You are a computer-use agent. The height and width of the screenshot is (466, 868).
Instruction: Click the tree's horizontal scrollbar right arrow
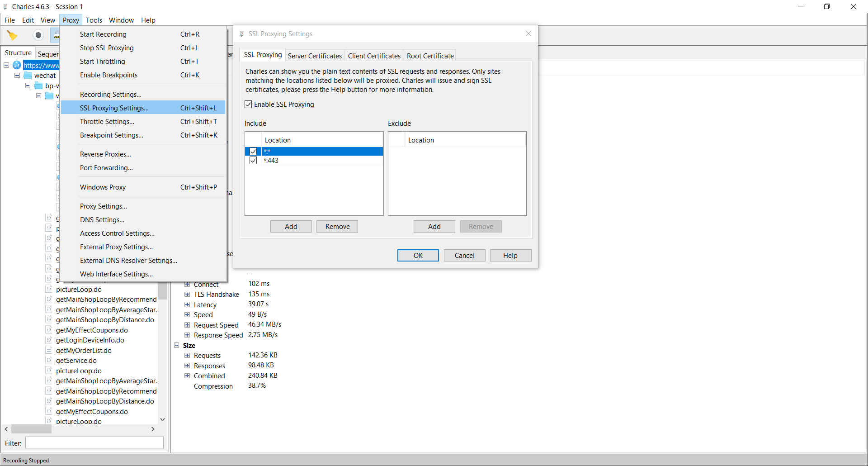[153, 429]
